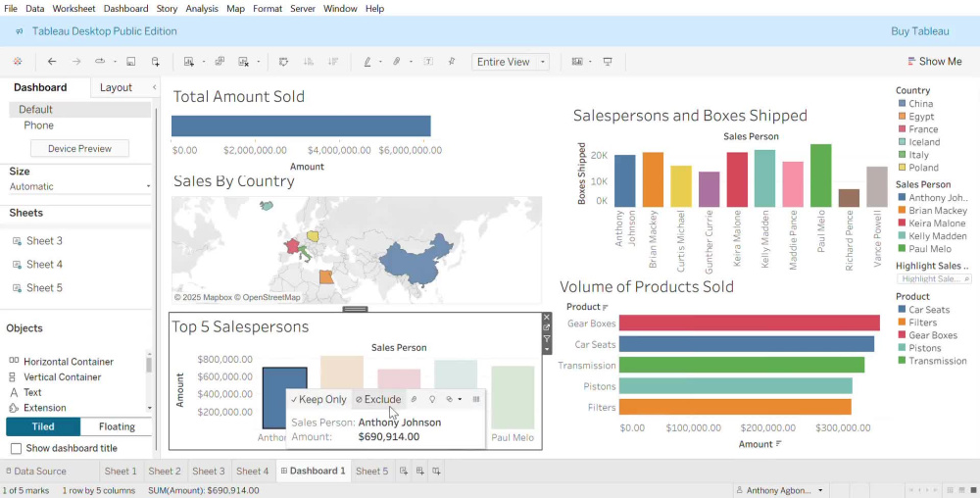Click the Go to Sheet icon on Top 5 Salespersons

click(x=547, y=327)
